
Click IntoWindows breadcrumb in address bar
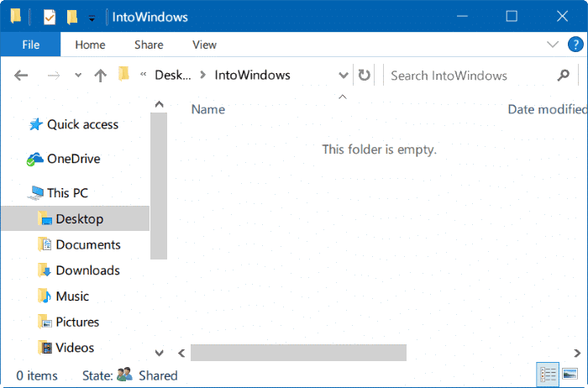252,75
